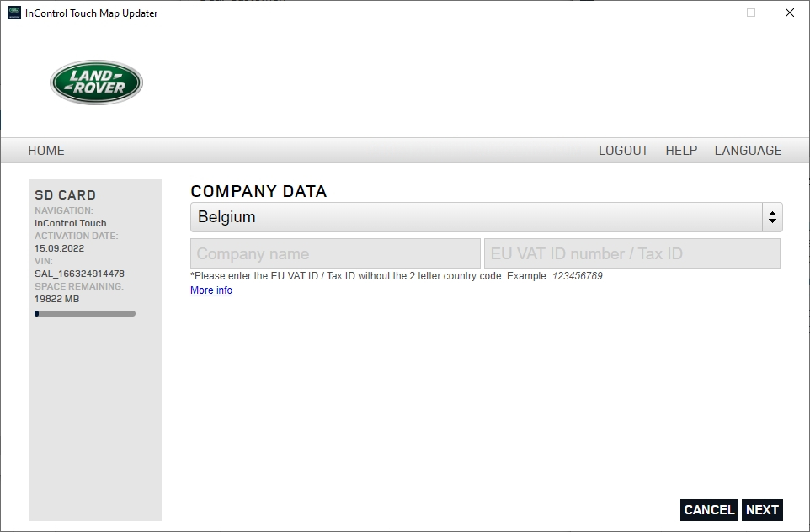
Task: Open the More info link
Action: pos(211,290)
